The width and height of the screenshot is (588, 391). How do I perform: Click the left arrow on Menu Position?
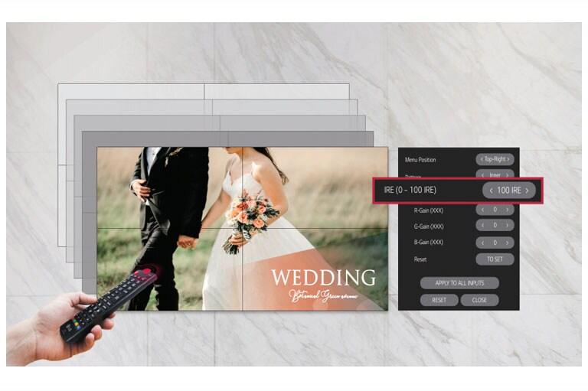point(481,159)
